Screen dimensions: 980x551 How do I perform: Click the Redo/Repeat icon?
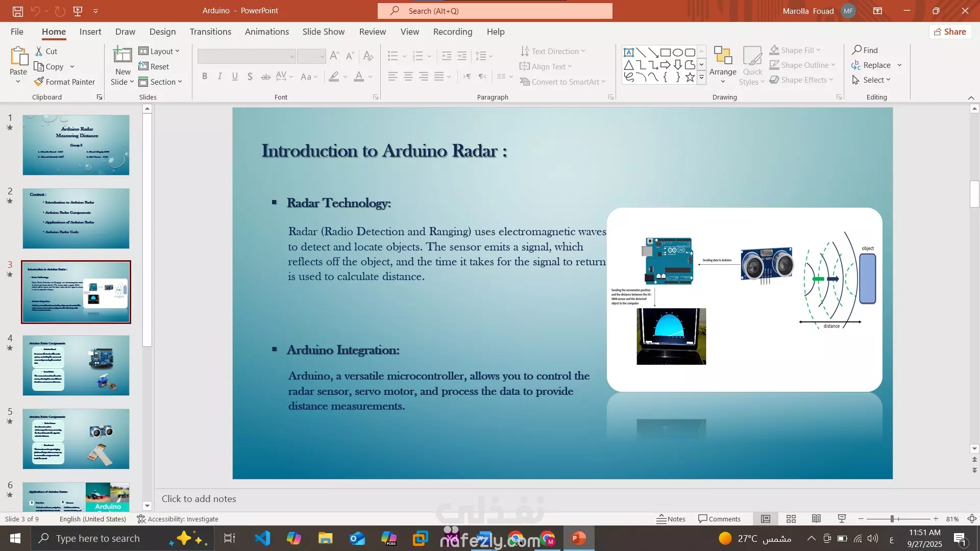(60, 11)
